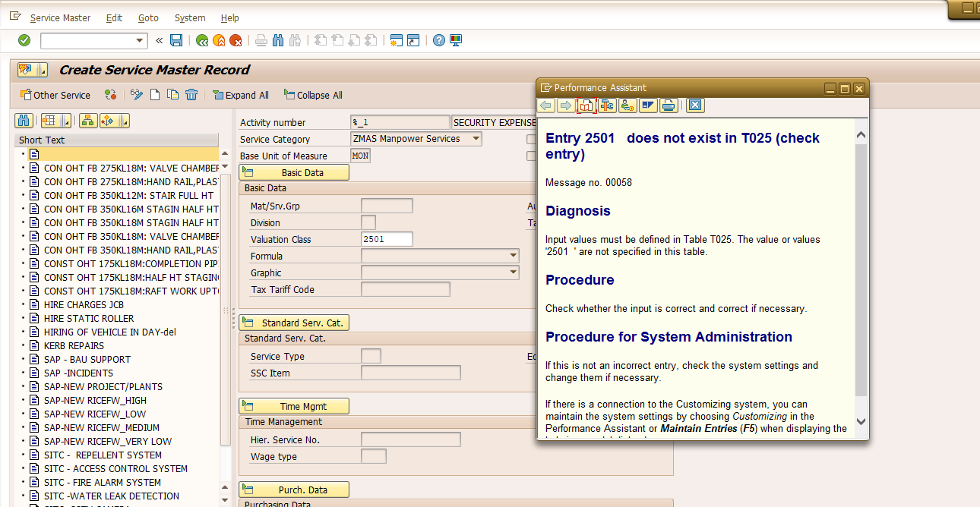Image resolution: width=980 pixels, height=507 pixels.
Task: Collapse the Basic Data section
Action: (294, 172)
